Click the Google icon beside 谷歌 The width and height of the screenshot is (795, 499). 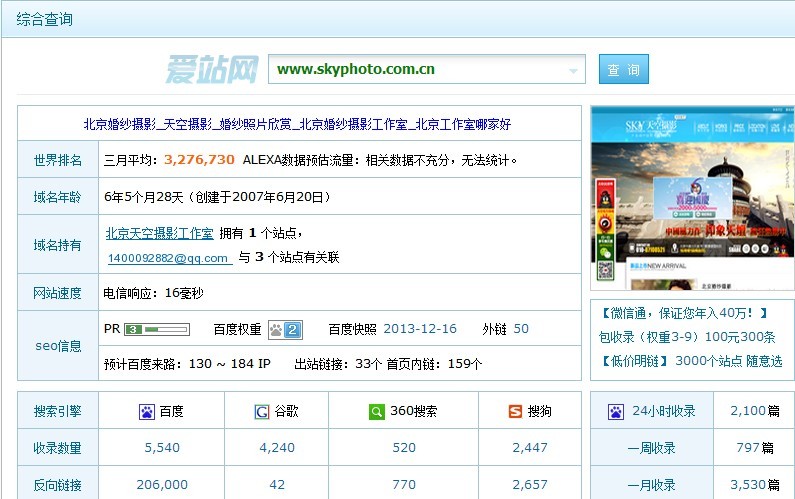pyautogui.click(x=262, y=411)
